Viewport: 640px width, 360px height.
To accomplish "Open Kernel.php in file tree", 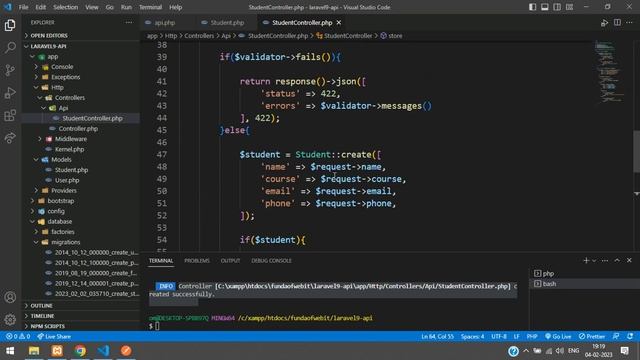I will tap(80, 149).
